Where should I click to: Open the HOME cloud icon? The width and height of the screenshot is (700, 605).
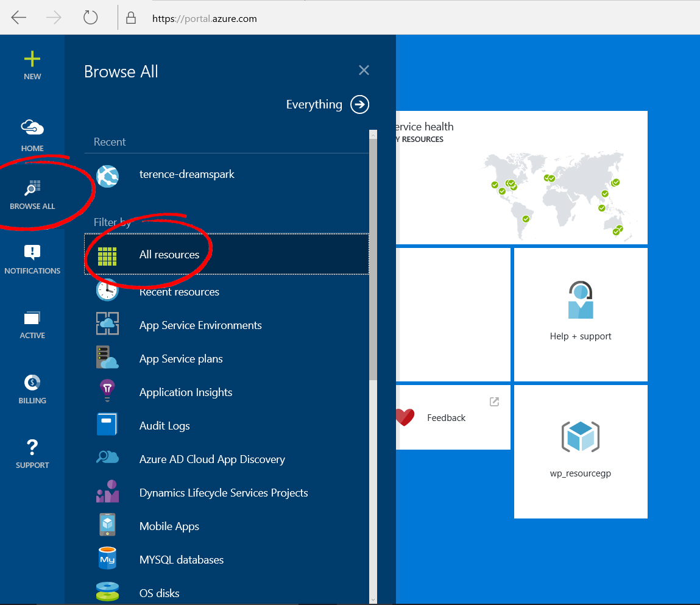coord(32,127)
